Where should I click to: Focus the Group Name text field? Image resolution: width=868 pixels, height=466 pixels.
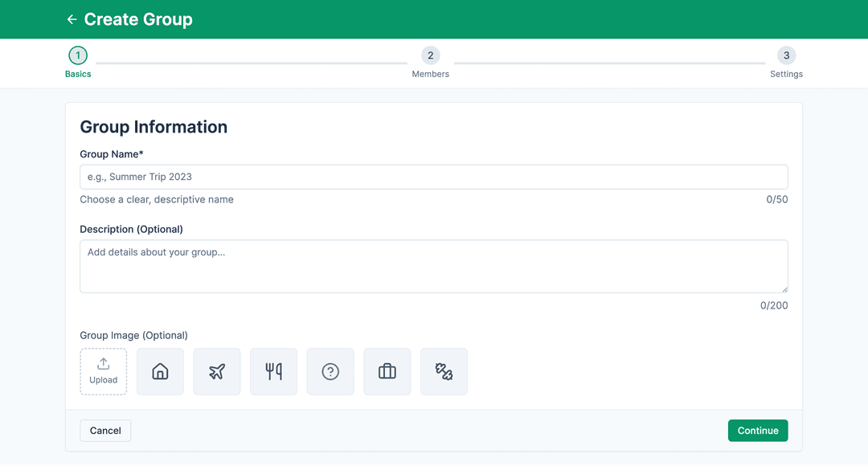click(433, 177)
